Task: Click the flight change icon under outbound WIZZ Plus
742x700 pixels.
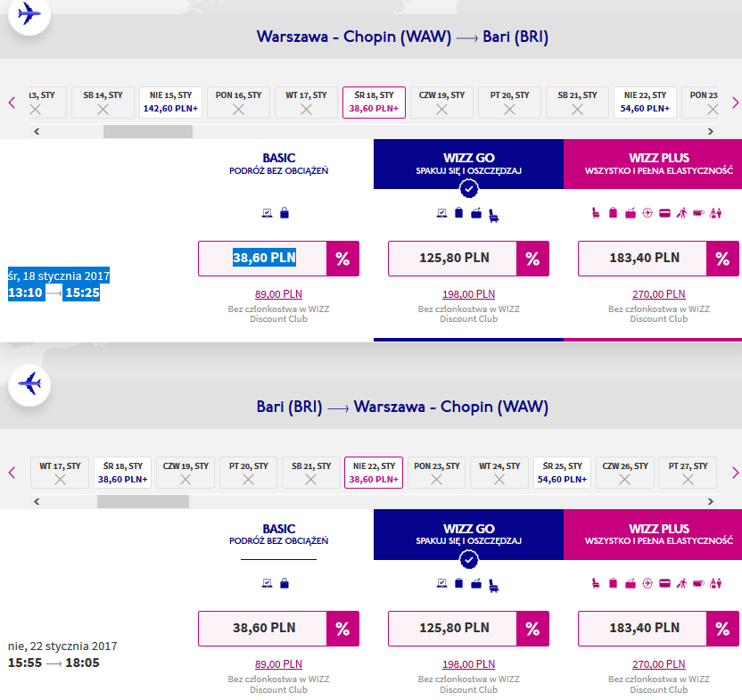Action: click(647, 213)
